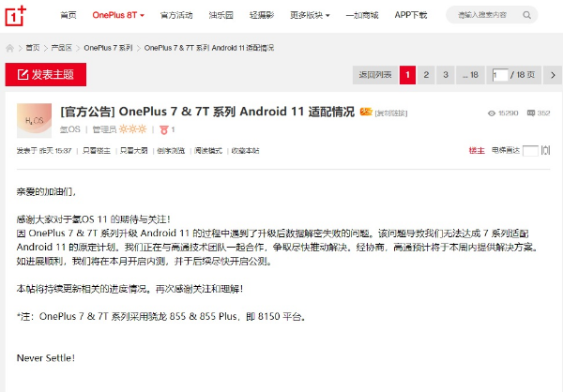Click 倒序浏览 link

[x=171, y=151]
